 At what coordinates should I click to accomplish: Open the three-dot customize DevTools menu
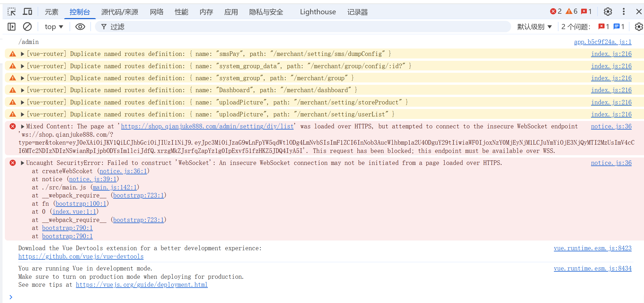[x=624, y=12]
